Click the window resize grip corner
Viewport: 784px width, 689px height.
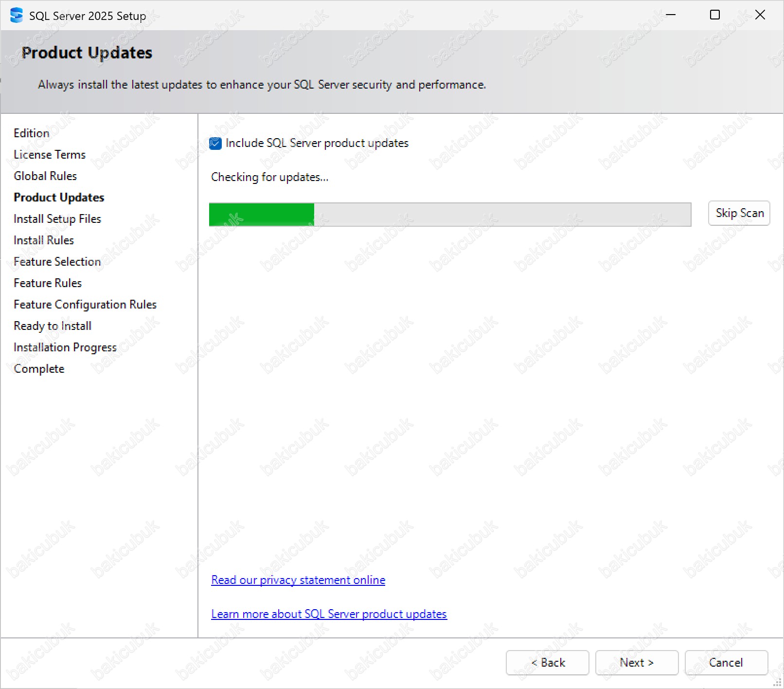[x=777, y=683]
